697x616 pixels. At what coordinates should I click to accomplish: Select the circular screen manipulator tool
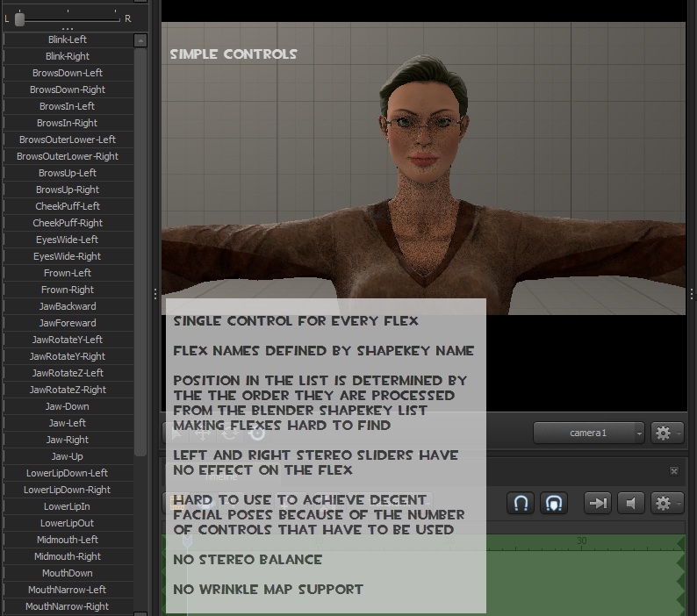257,433
